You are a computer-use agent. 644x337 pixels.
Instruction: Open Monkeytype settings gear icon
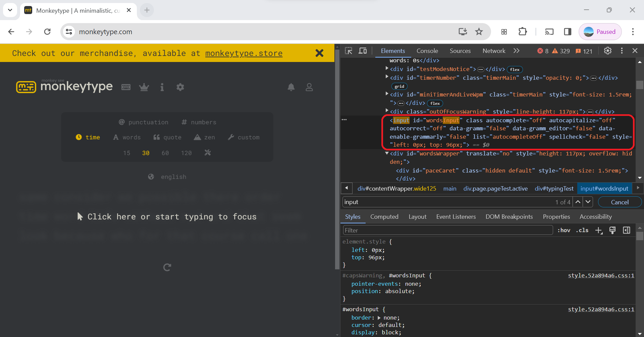(x=180, y=87)
